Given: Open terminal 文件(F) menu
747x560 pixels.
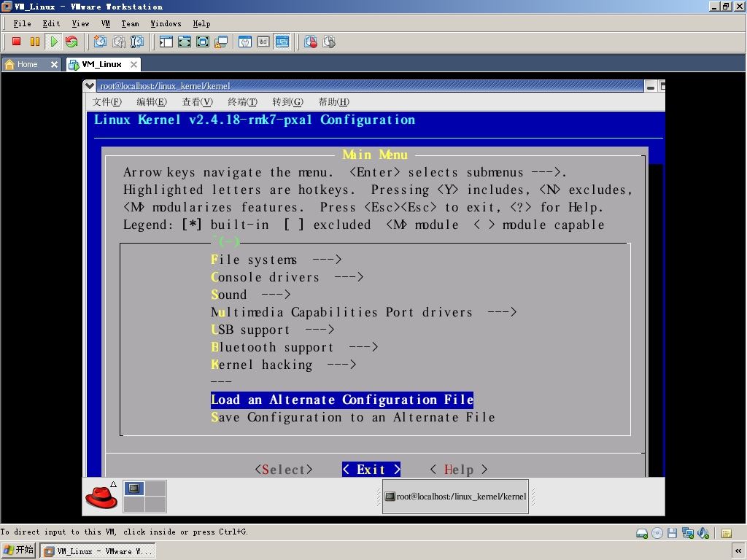Looking at the screenshot, I should [107, 102].
